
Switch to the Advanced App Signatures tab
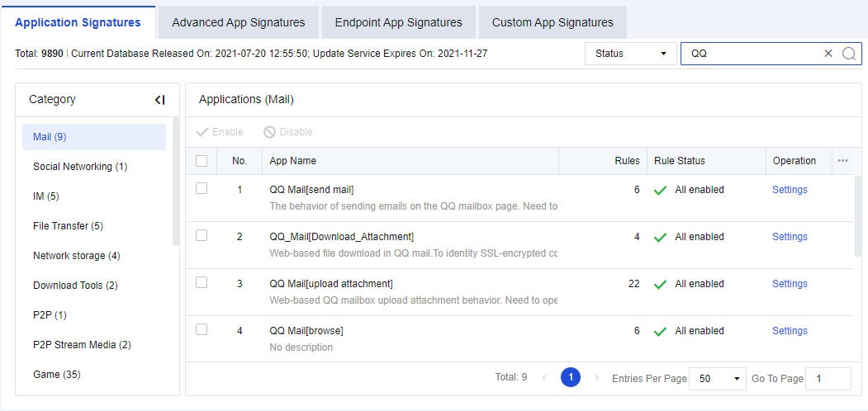239,22
